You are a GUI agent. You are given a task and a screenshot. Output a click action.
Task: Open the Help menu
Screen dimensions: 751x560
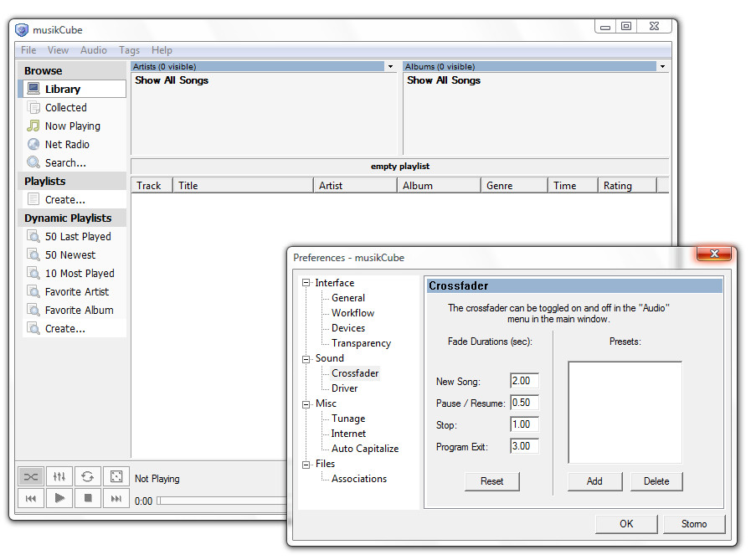[x=162, y=50]
